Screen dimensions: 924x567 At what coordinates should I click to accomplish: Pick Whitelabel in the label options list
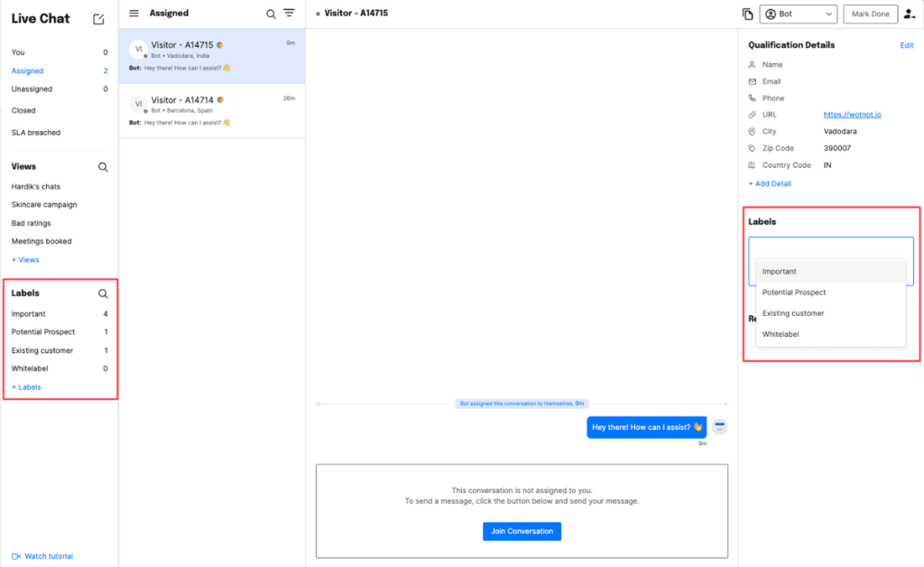[781, 334]
